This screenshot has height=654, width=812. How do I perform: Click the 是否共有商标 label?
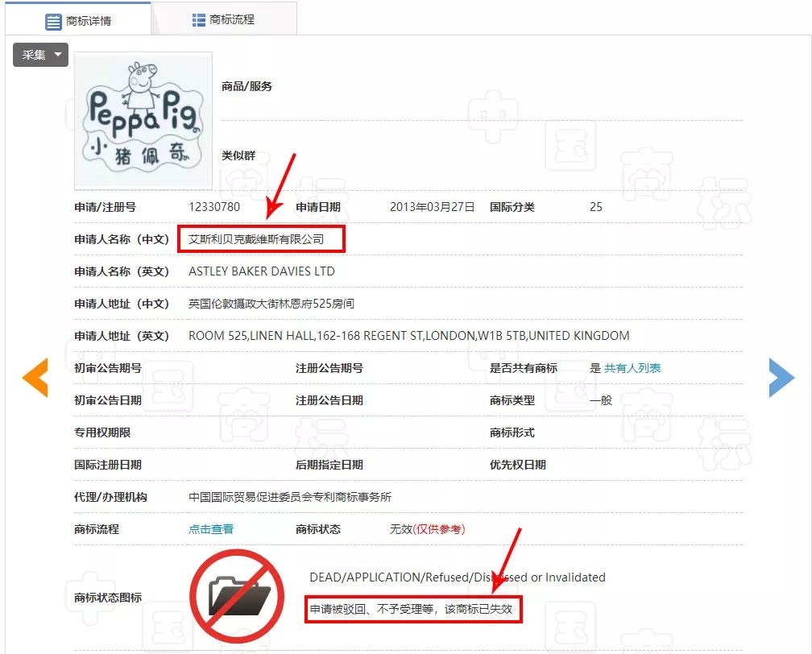pos(524,368)
